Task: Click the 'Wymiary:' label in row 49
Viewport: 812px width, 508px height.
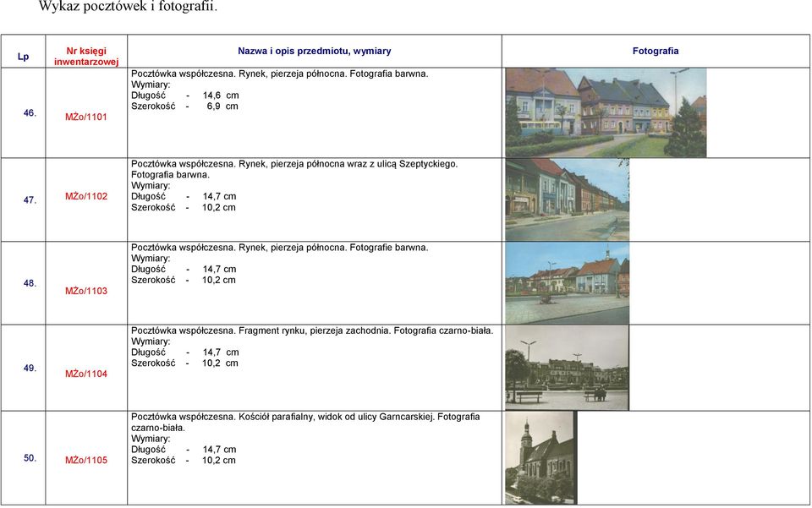Action: 151,341
